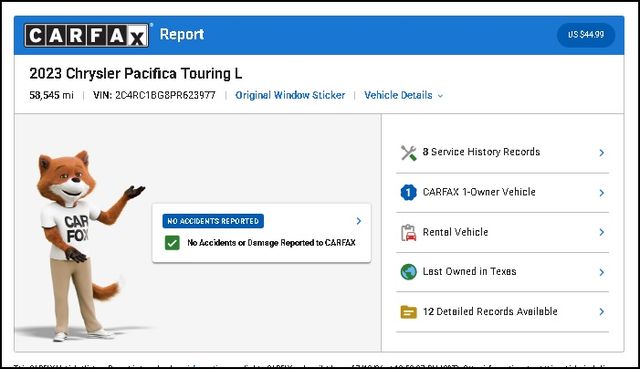Open the 8 Service History Records chevron
The width and height of the screenshot is (640, 369).
coord(602,153)
